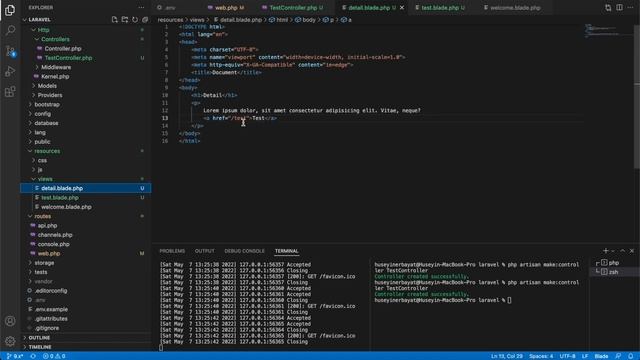Select the php terminal instance

(x=614, y=262)
